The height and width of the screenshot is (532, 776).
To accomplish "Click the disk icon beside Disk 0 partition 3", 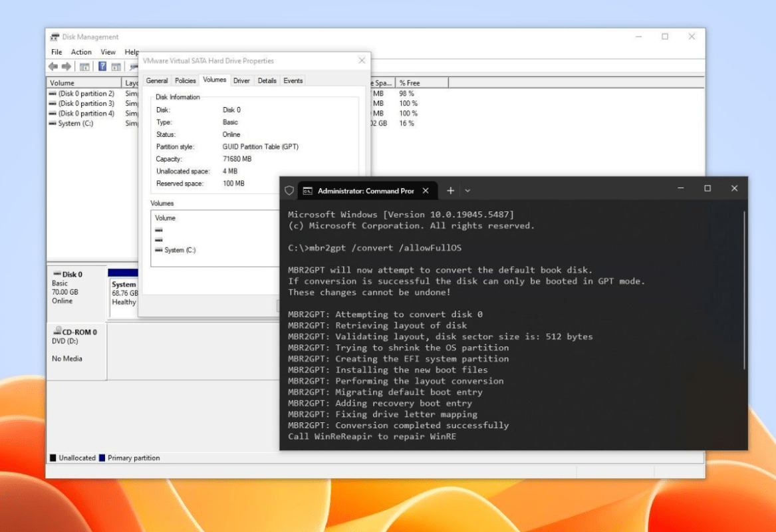I will [53, 104].
